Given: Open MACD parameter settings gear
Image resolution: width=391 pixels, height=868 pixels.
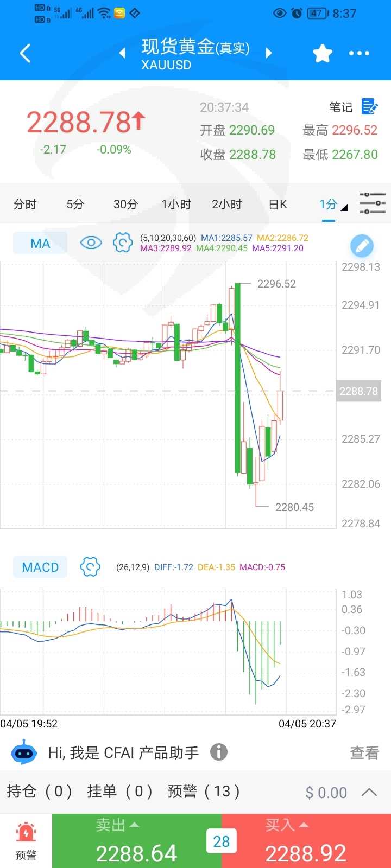Looking at the screenshot, I should pos(90,567).
